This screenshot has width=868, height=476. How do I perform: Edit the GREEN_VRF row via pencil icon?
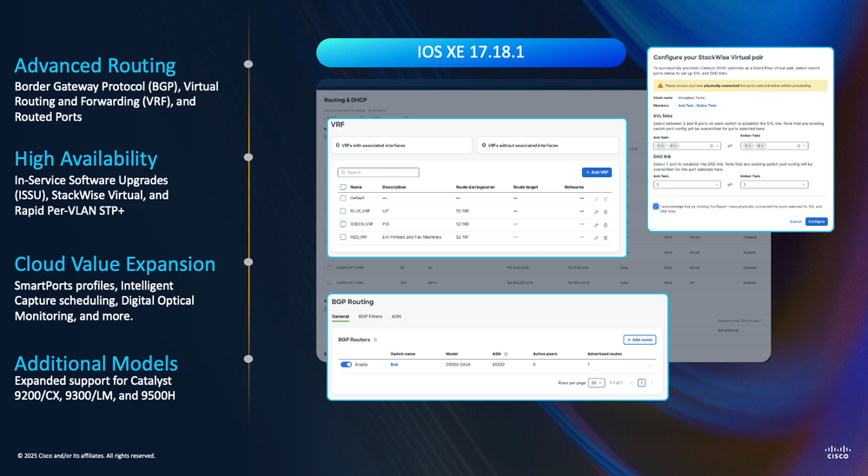[x=596, y=225]
